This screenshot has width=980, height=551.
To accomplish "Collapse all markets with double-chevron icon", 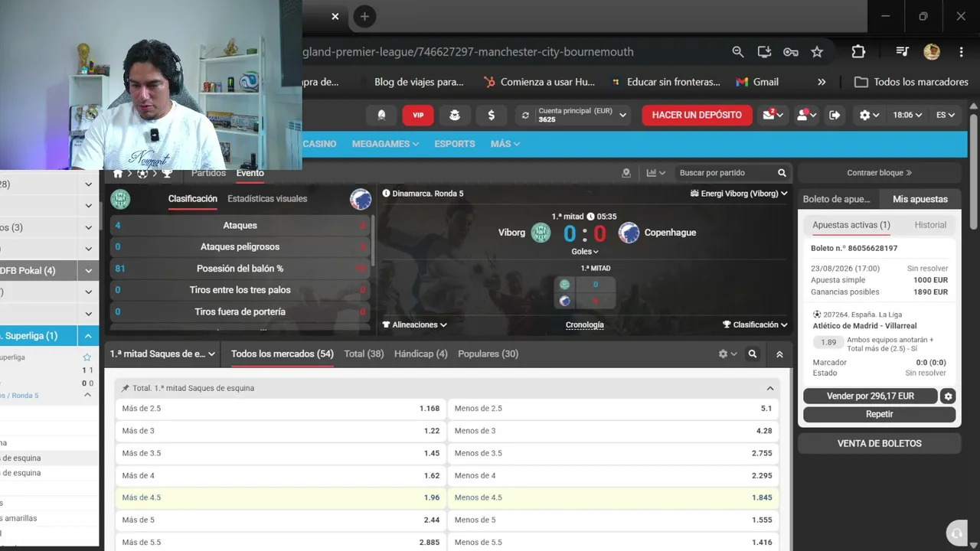I will pyautogui.click(x=779, y=354).
